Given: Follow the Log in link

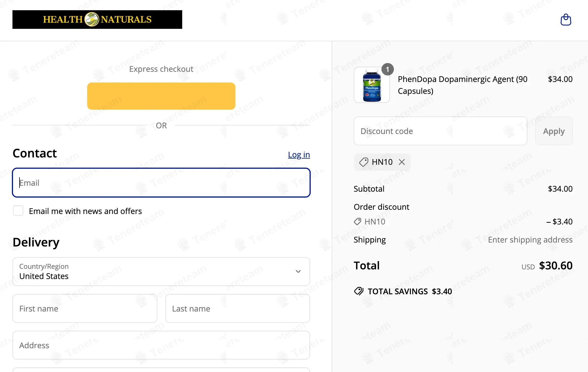Looking at the screenshot, I should (299, 155).
